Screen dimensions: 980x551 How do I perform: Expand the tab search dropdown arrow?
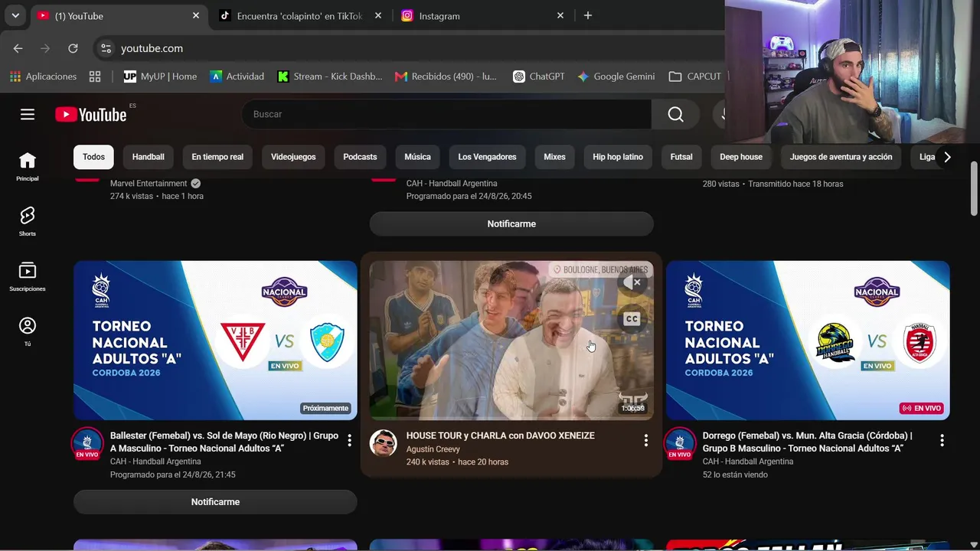coord(15,15)
